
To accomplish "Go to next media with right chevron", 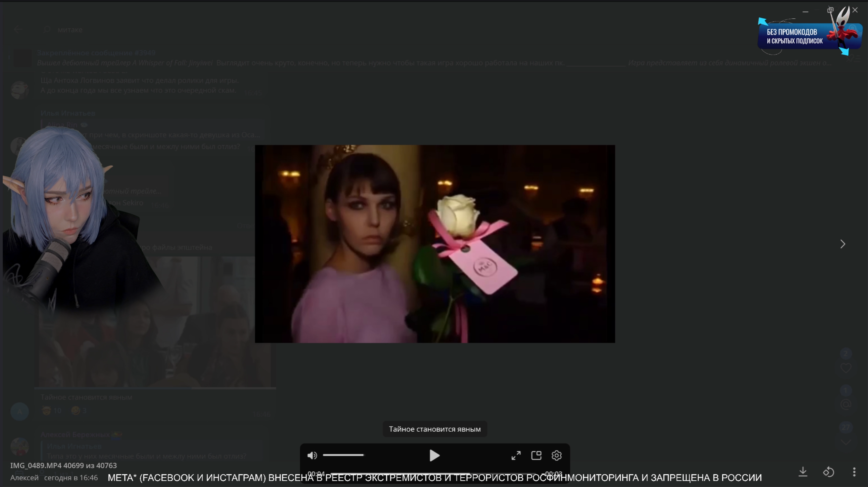I will pos(843,244).
